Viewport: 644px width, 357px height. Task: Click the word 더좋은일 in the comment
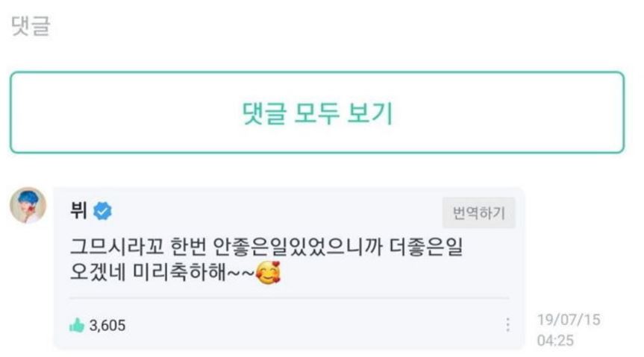click(429, 247)
